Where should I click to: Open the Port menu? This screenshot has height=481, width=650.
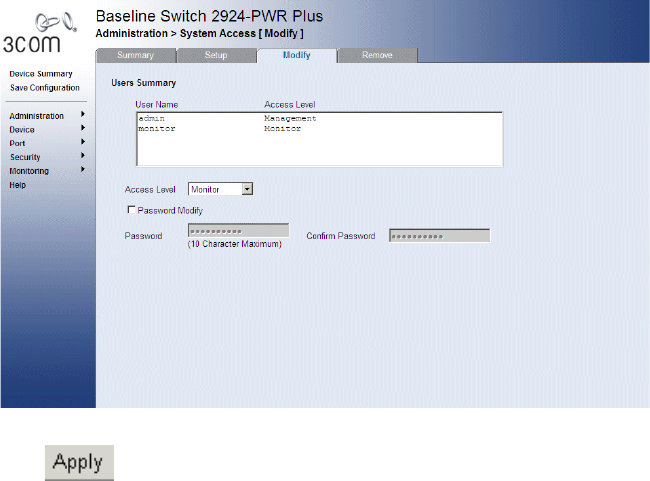click(17, 143)
